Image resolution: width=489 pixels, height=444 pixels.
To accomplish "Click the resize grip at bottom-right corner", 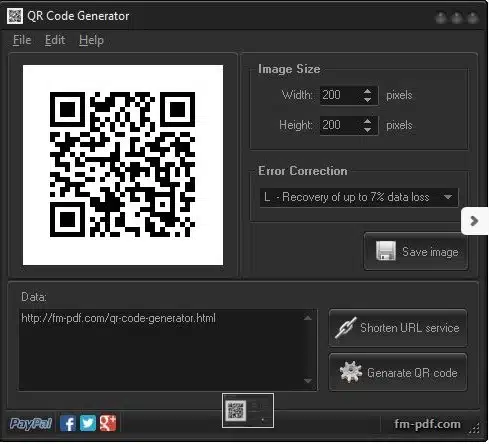I will (x=475, y=428).
